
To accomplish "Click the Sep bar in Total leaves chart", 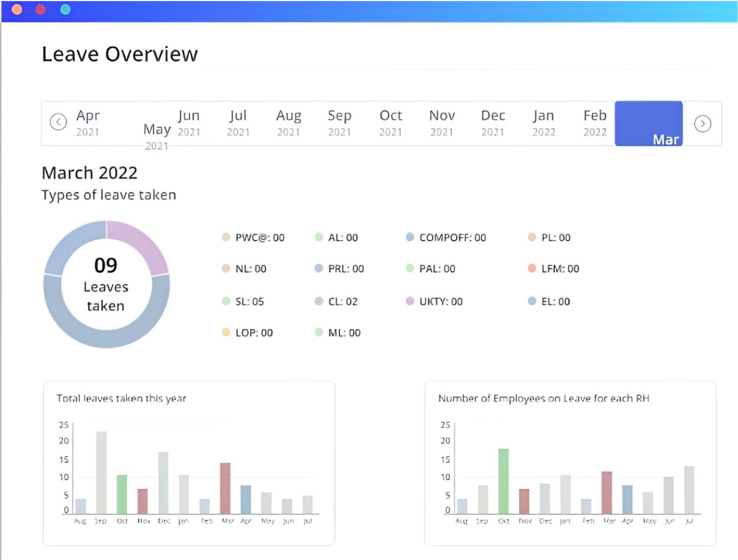I will pos(101,473).
